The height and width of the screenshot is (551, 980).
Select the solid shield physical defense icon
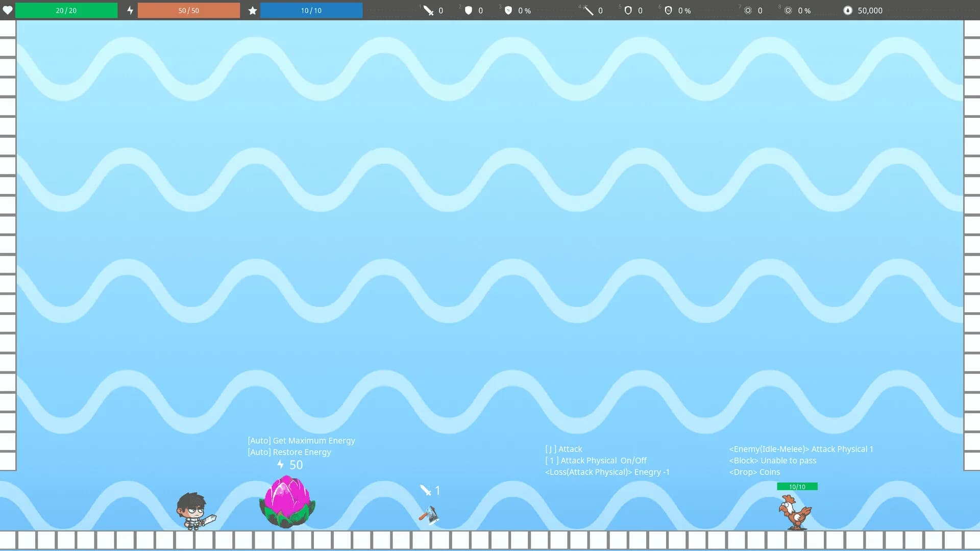(x=468, y=10)
